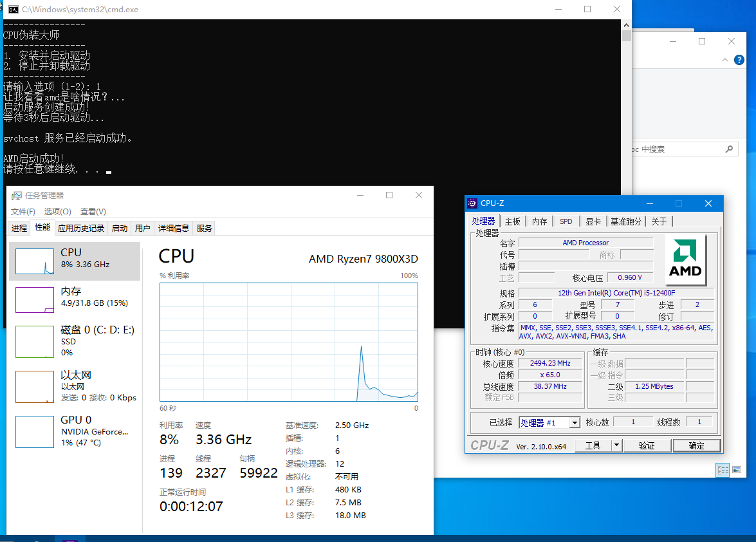Click the 0:00:12:07 uptime value
The width and height of the screenshot is (756, 542).
(x=191, y=507)
